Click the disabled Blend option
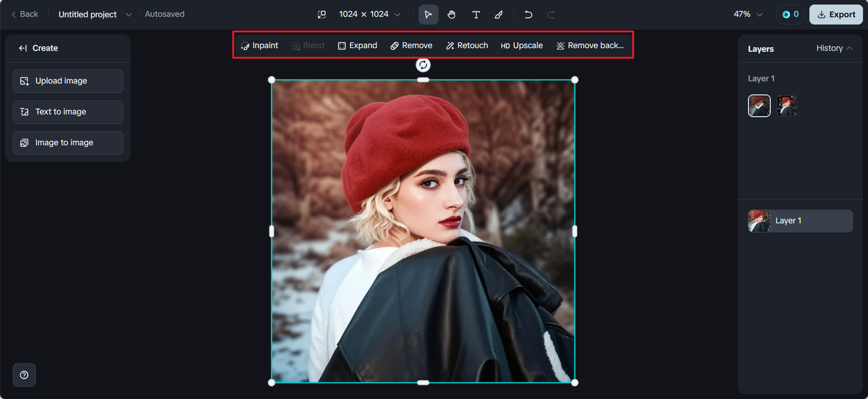868x399 pixels. [x=308, y=45]
